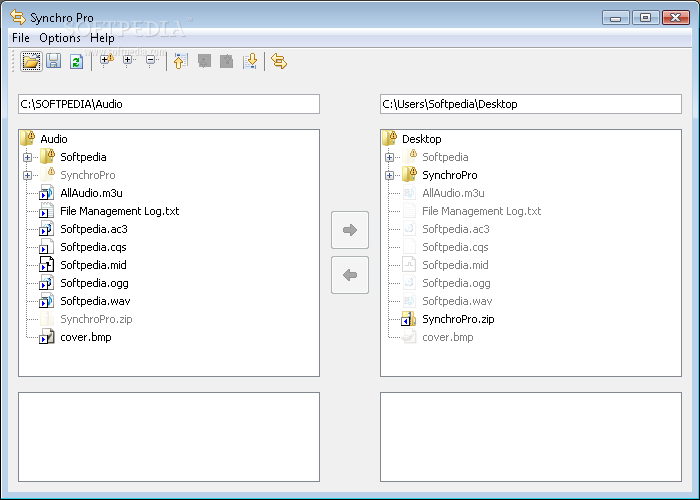The image size is (700, 500).
Task: Select greyed SynchroPro label in left tree
Action: click(x=88, y=175)
